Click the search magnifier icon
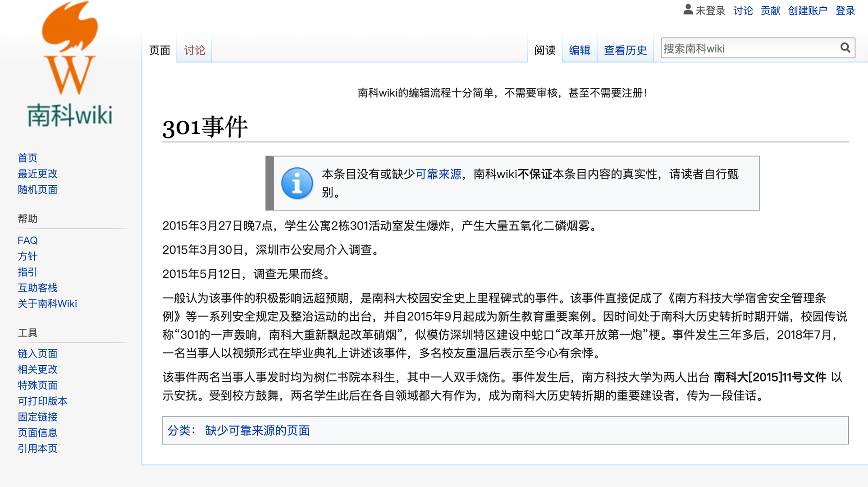Image resolution: width=868 pixels, height=487 pixels. (x=845, y=48)
